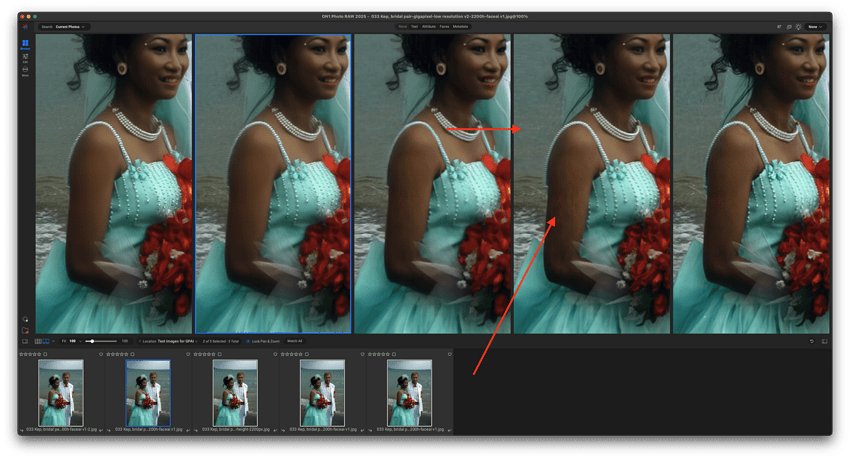Toggle the color label box on first thumbnail
Viewport: 850px width, 458px height.
click(45, 354)
